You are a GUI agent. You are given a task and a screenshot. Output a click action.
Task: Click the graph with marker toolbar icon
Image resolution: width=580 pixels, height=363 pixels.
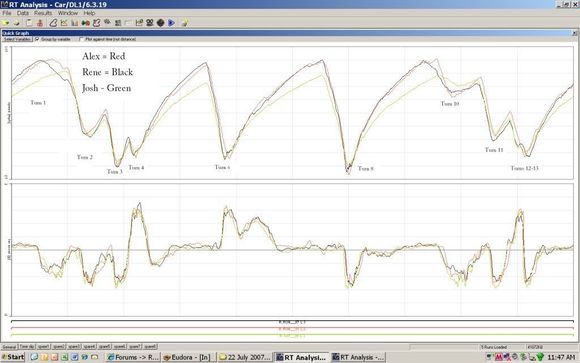(139, 23)
